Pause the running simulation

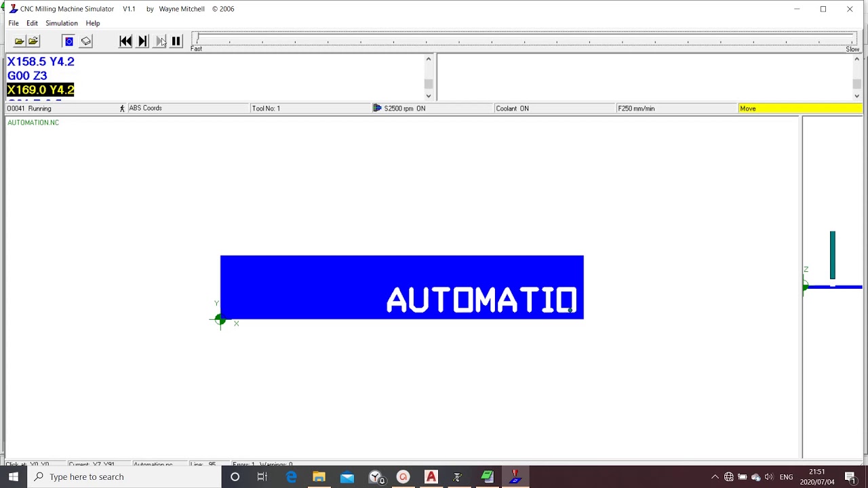(176, 41)
